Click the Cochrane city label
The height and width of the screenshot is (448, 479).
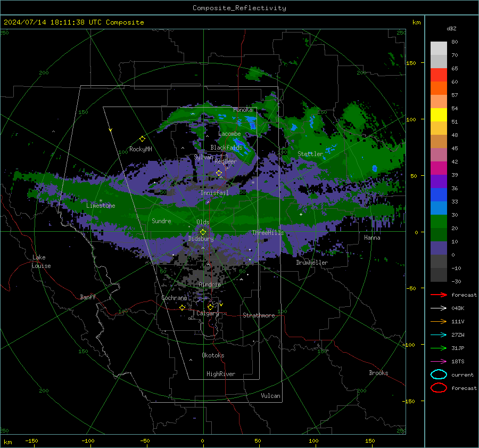174,298
